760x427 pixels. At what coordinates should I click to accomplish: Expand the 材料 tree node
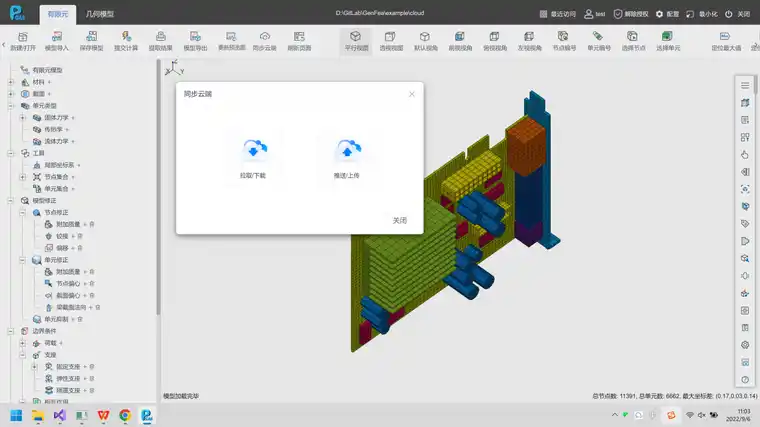11,82
